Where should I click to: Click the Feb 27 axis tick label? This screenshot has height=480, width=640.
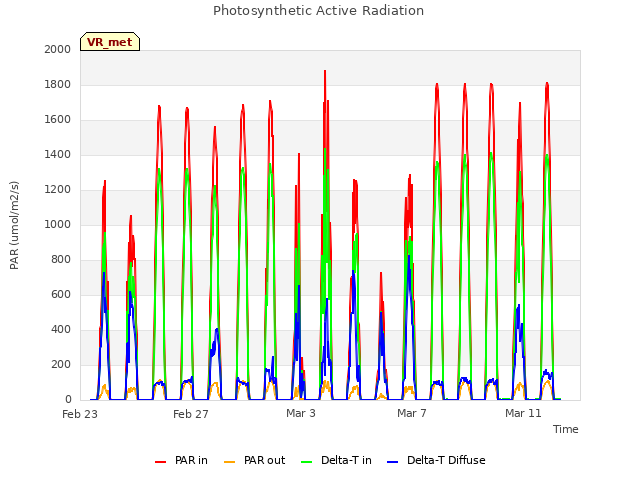(191, 414)
